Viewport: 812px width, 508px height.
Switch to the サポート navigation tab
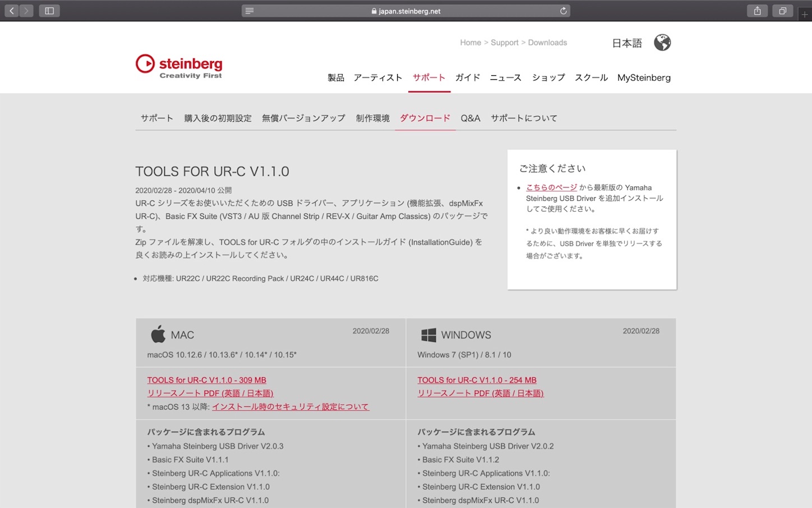[429, 77]
